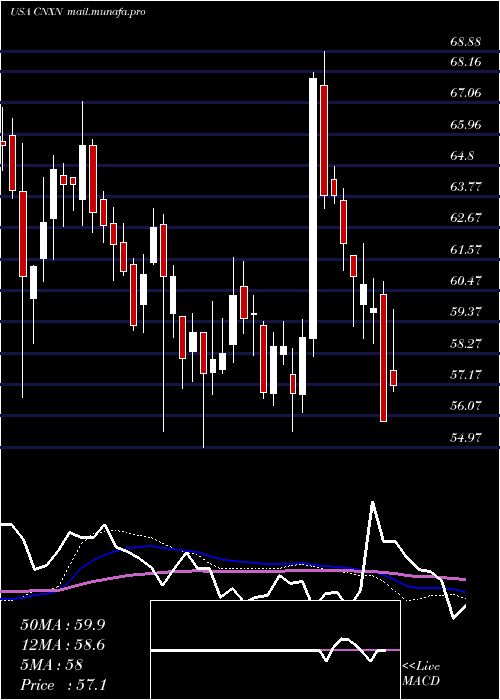Select the '5MA : 58' reading
500x700 pixels.
[x=52, y=665]
